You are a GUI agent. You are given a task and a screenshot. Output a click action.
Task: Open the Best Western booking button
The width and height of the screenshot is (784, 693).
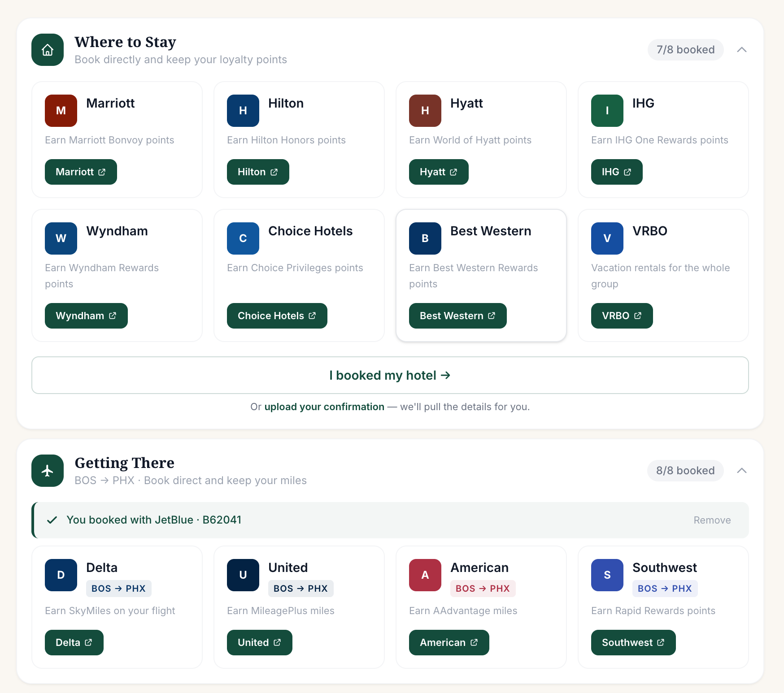click(x=458, y=316)
